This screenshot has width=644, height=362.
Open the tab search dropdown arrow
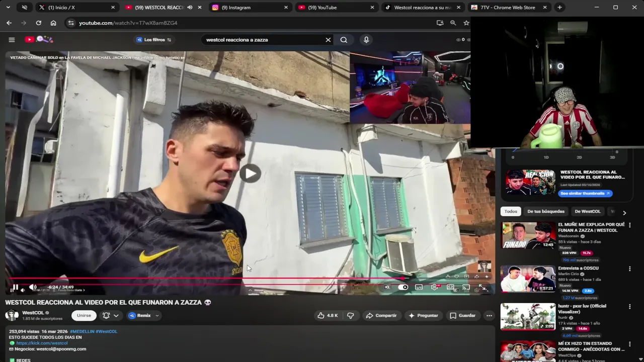pos(8,8)
